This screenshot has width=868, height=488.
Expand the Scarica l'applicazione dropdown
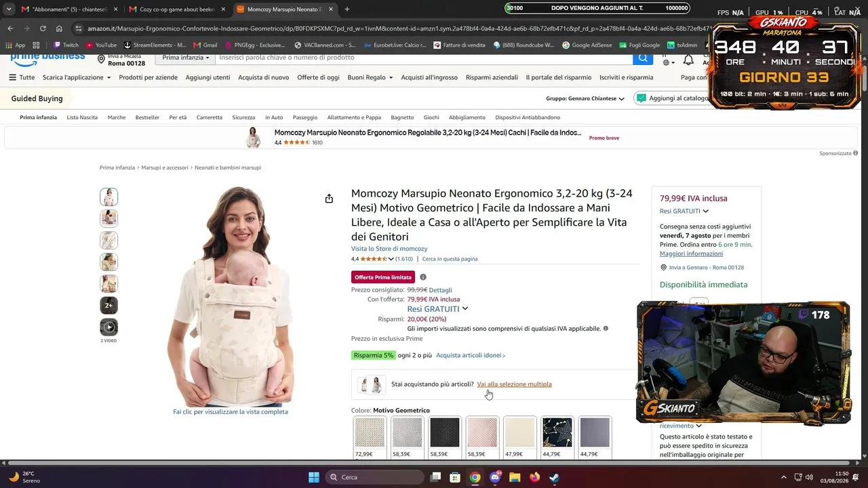pos(77,77)
